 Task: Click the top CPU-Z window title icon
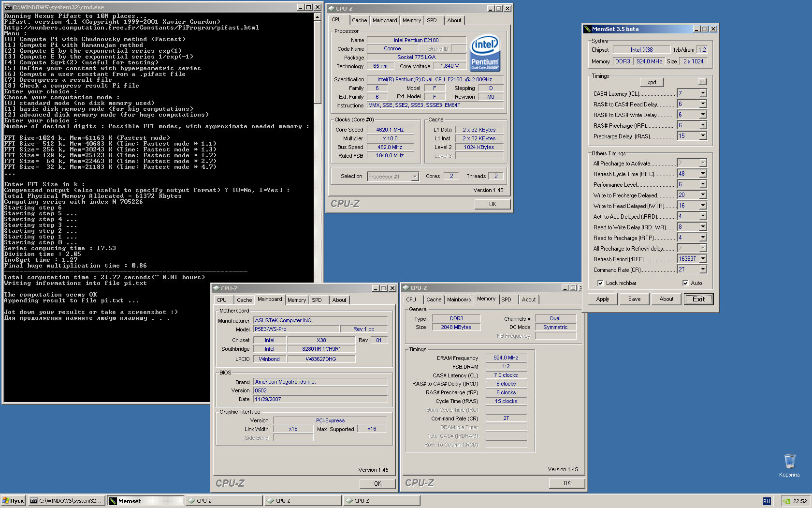332,9
